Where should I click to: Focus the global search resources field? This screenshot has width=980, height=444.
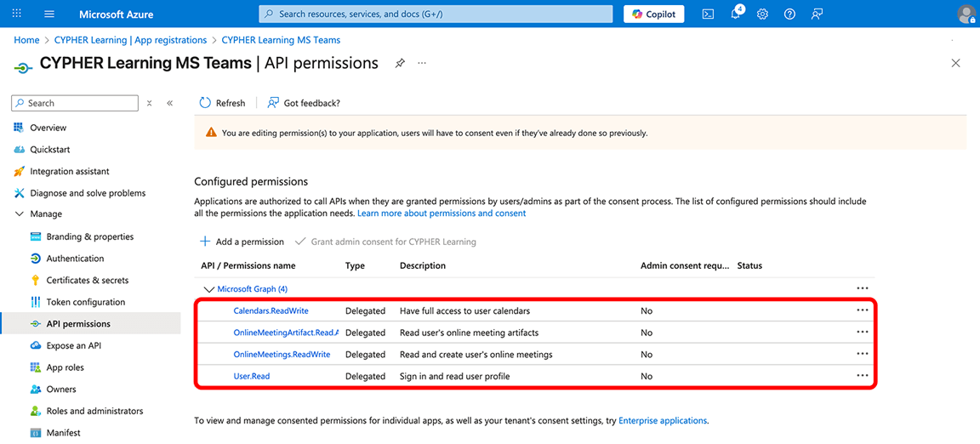click(x=436, y=14)
